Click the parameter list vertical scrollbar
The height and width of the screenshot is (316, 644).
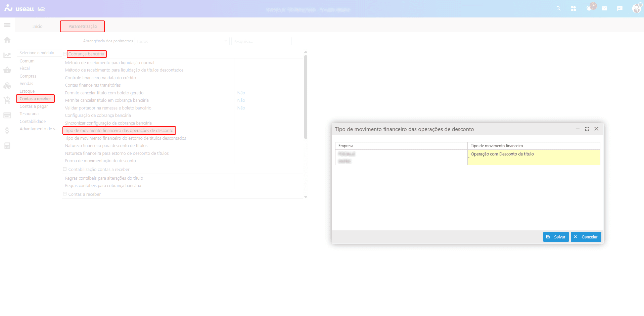[x=306, y=97]
